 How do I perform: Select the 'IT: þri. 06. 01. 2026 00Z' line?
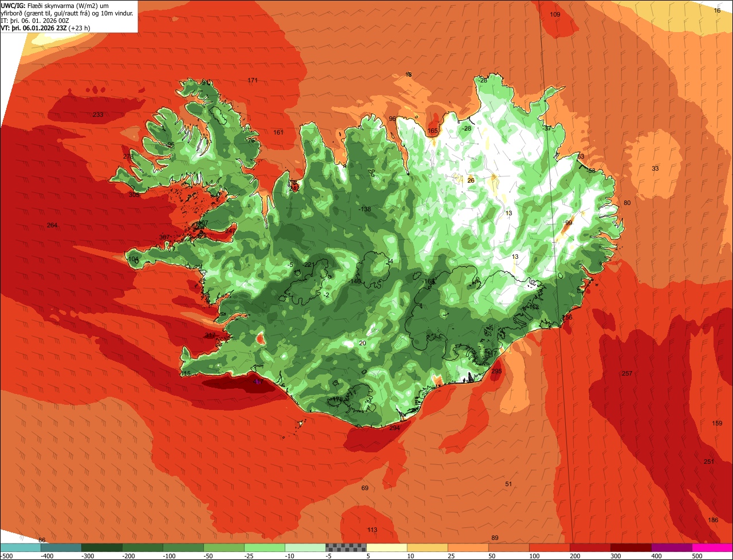point(36,20)
